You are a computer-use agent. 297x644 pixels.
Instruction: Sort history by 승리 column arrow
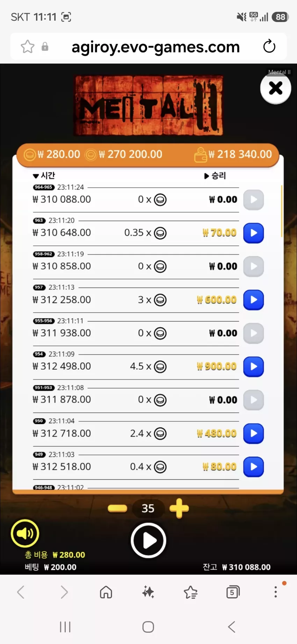coord(207,176)
